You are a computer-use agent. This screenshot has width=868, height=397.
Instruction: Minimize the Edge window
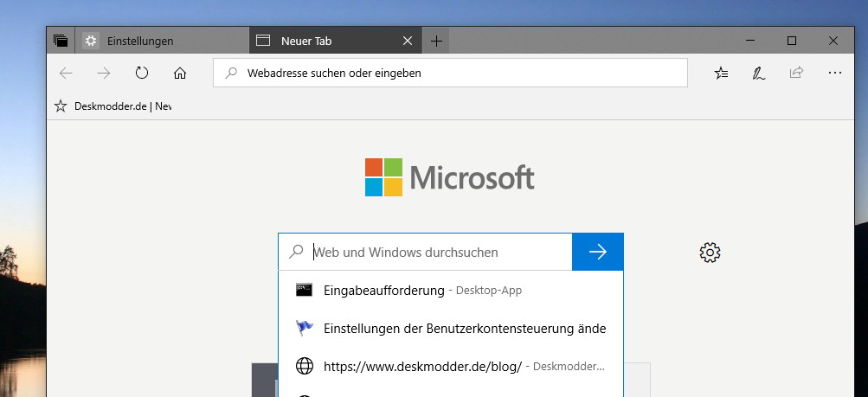[750, 41]
